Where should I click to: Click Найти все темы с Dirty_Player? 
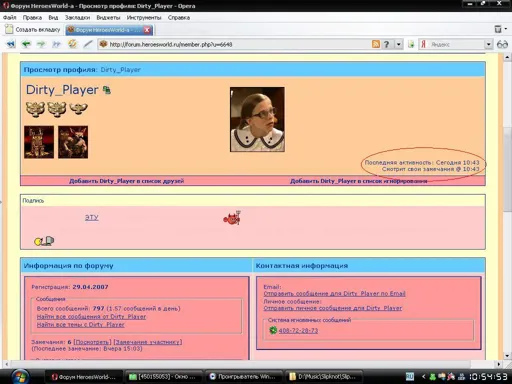pyautogui.click(x=81, y=324)
